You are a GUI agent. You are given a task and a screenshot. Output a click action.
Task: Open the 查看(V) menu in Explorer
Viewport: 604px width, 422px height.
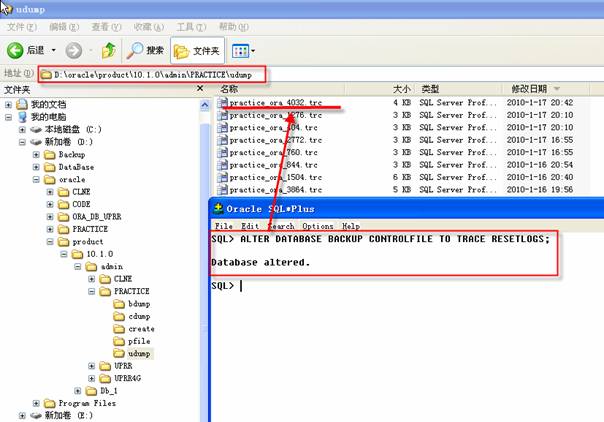pyautogui.click(x=106, y=27)
